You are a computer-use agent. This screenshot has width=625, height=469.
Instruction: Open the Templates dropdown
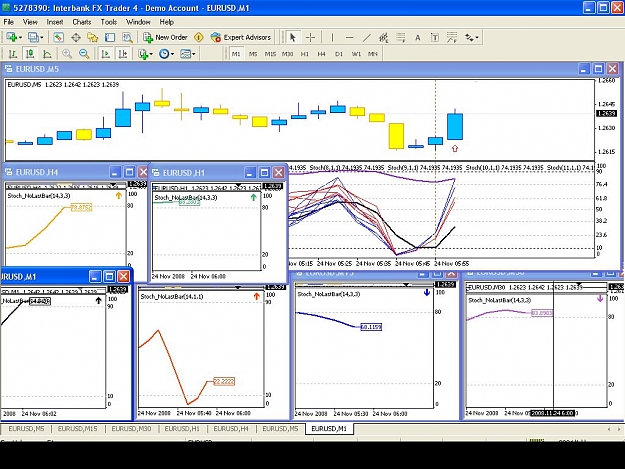[188, 53]
